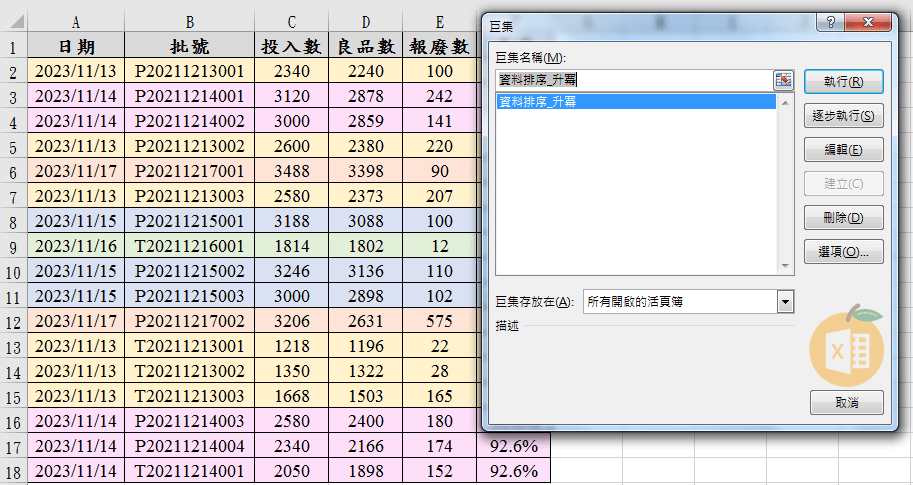Expand the 巨集存放在 dropdown arrow

coord(785,301)
